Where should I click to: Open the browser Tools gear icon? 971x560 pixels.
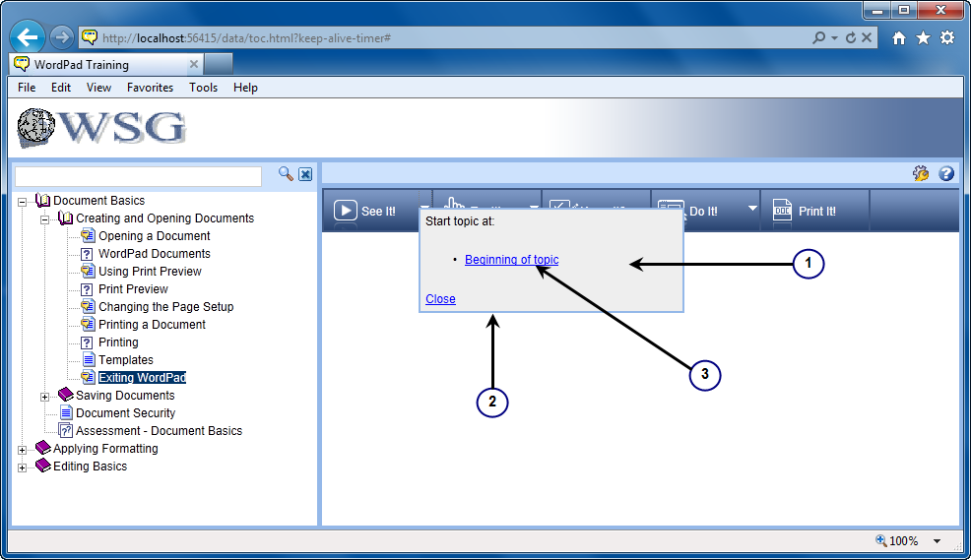point(947,38)
